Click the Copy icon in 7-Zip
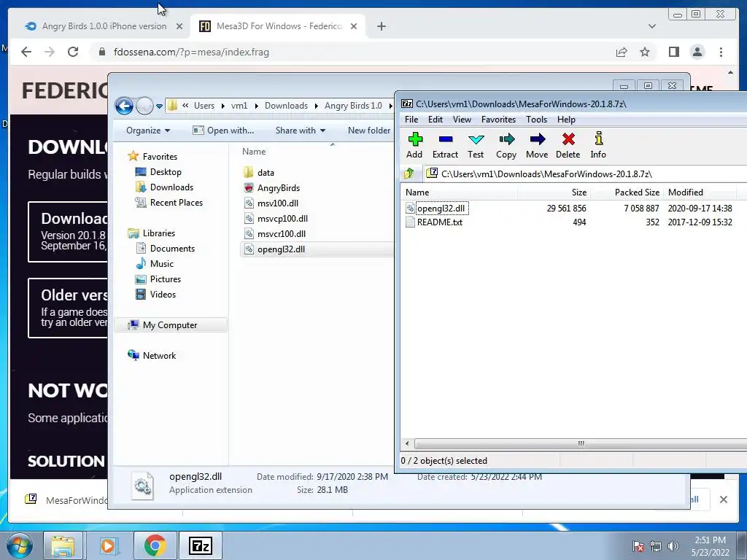 tap(506, 145)
